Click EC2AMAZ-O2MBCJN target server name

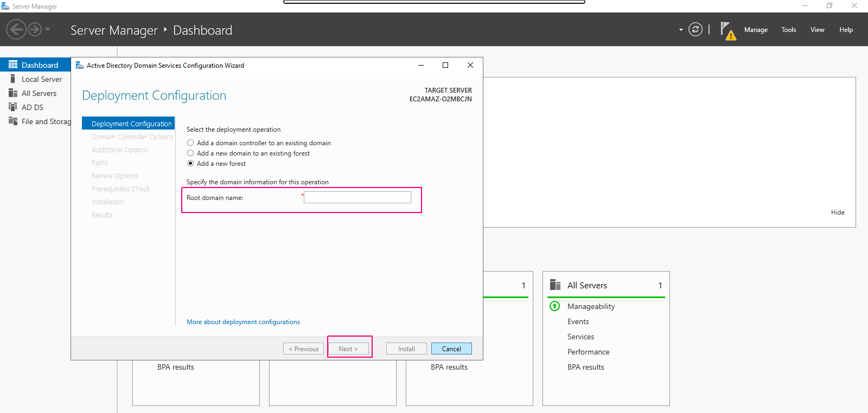click(x=441, y=99)
